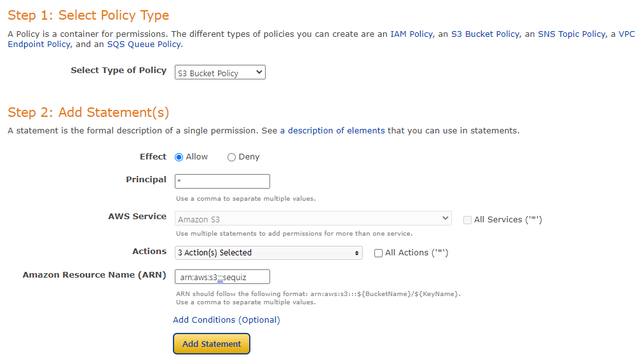Screen dimensions: 640x364
Task: Click the AWS Service dropdown chevron arrow
Action: (446, 219)
